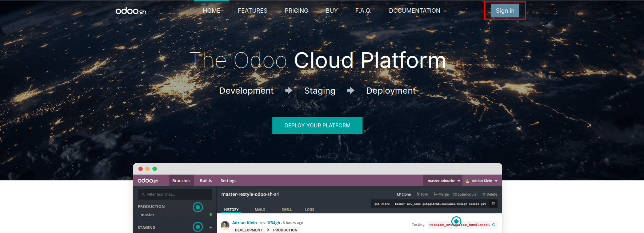This screenshot has width=644, height=233.
Task: Switch to the Branches tab
Action: click(x=181, y=180)
